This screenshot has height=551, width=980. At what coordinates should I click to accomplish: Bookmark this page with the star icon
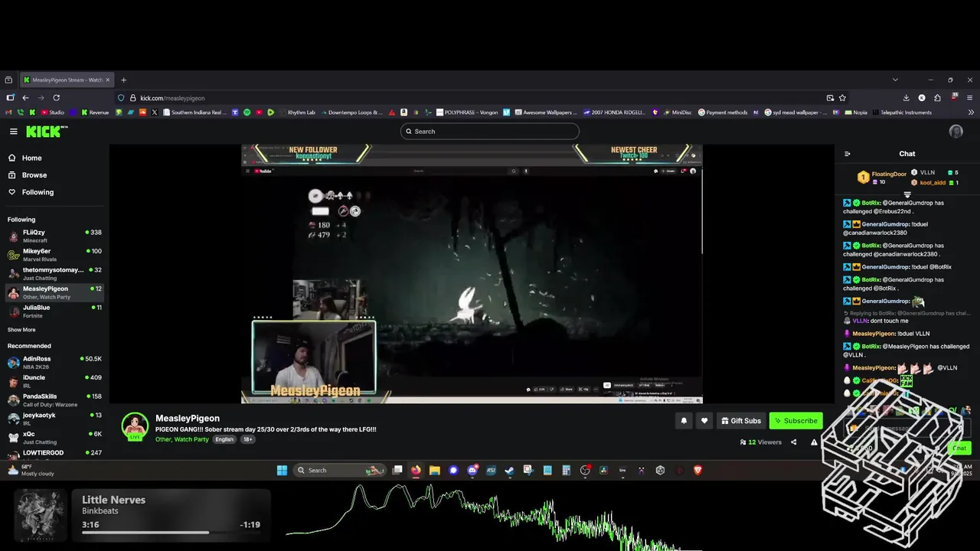[x=842, y=98]
